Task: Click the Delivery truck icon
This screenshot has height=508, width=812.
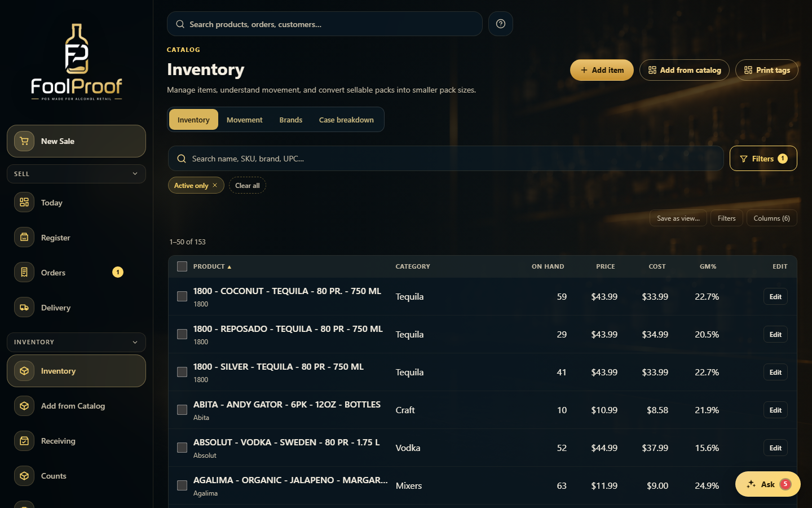Action: tap(24, 307)
